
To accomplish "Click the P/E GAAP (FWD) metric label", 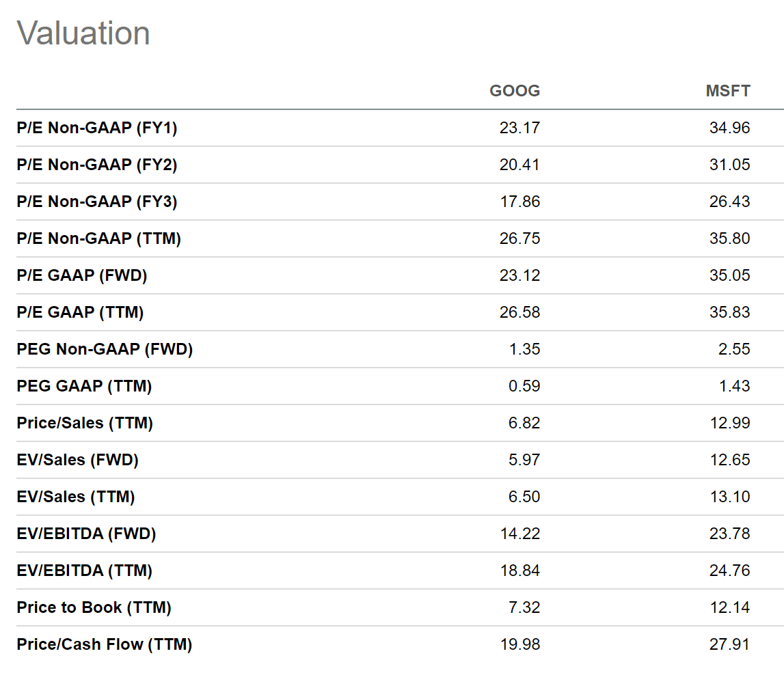I will 82,275.
